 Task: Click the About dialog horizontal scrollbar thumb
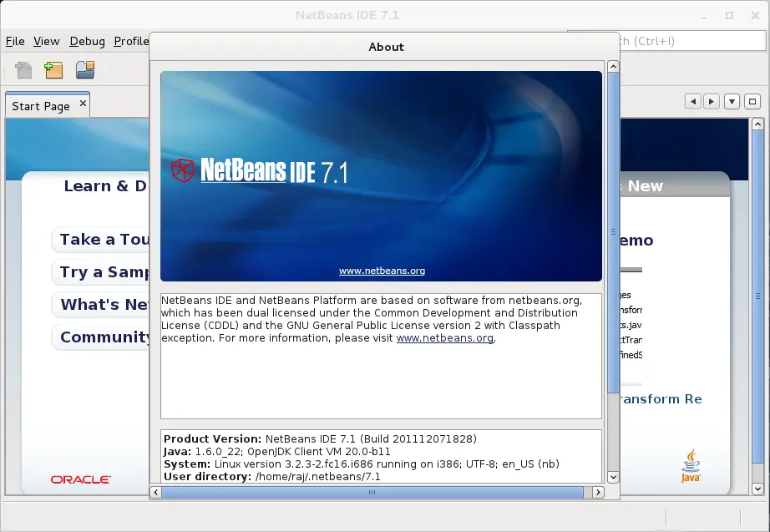[x=372, y=492]
